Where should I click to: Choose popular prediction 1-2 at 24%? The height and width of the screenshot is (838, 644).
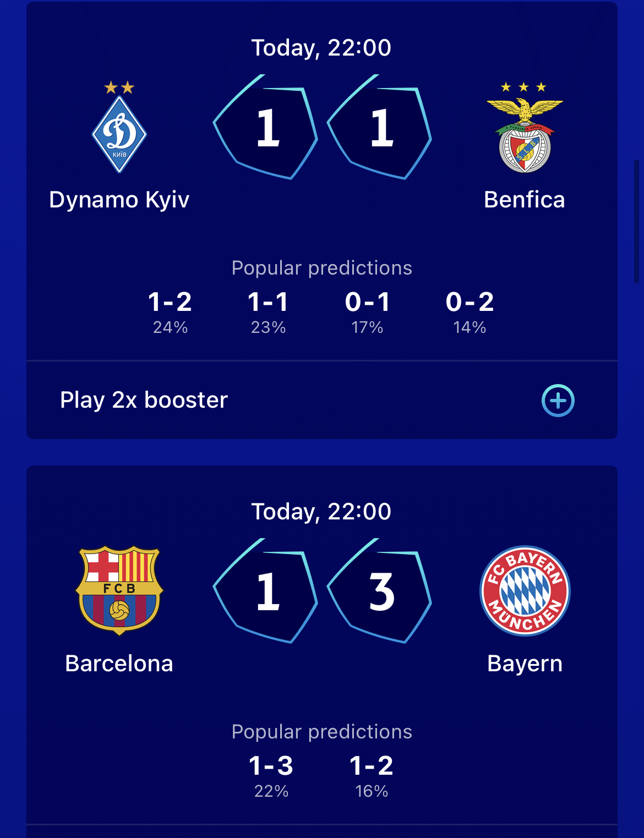[x=170, y=311]
